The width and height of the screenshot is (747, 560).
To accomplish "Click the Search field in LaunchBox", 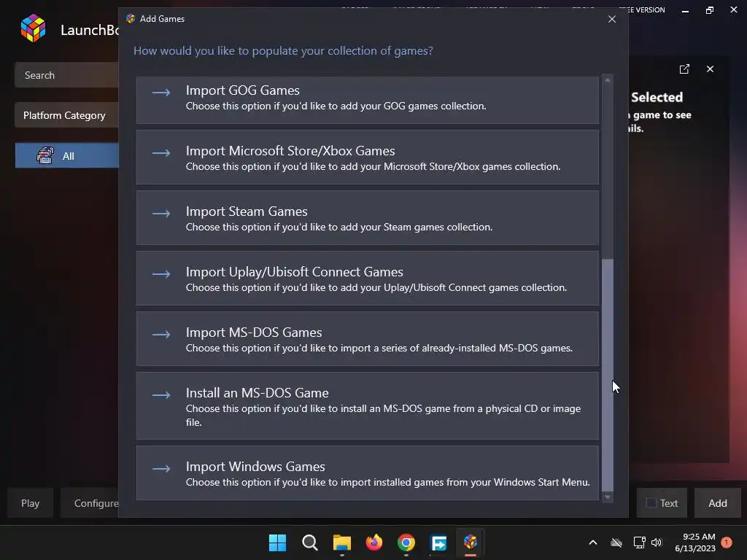I will point(66,75).
